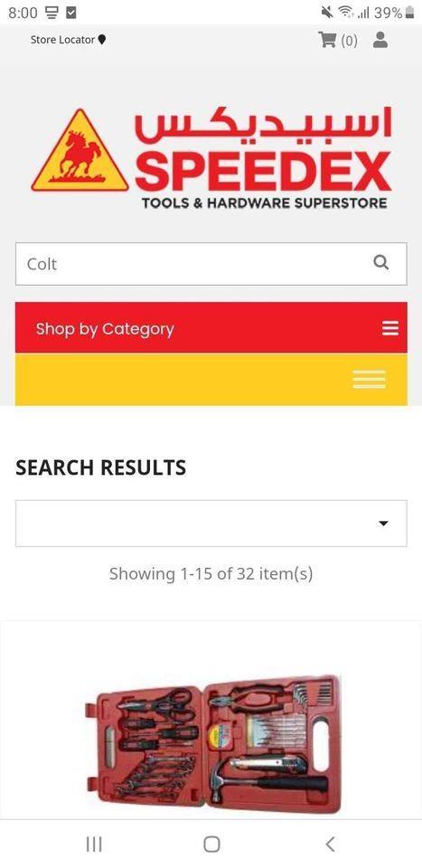Tap the Speedex horse triangle emblem
This screenshot has height=868, width=422.
click(80, 151)
